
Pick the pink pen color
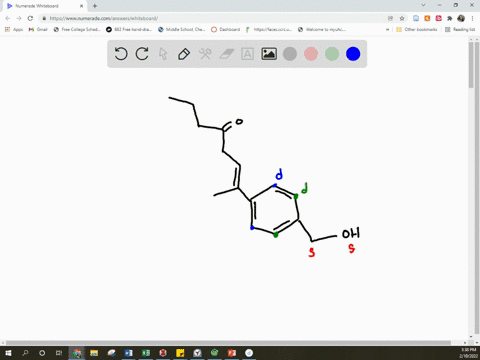tap(311, 54)
